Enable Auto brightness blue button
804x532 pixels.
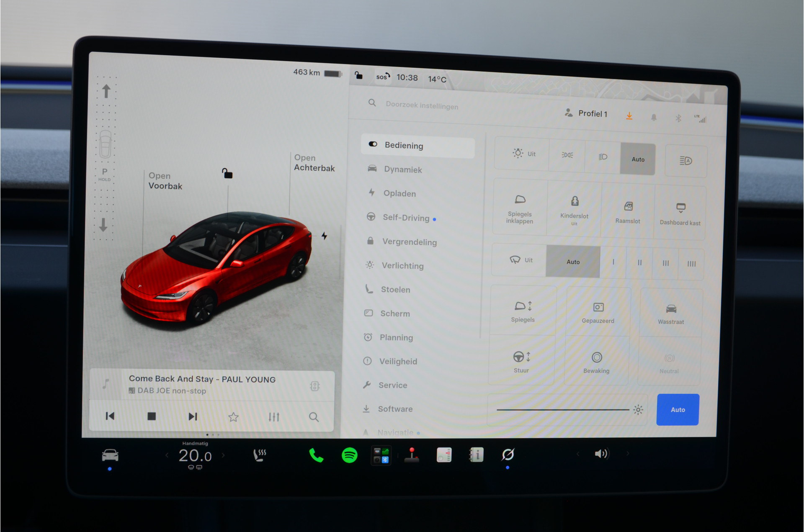coord(678,410)
